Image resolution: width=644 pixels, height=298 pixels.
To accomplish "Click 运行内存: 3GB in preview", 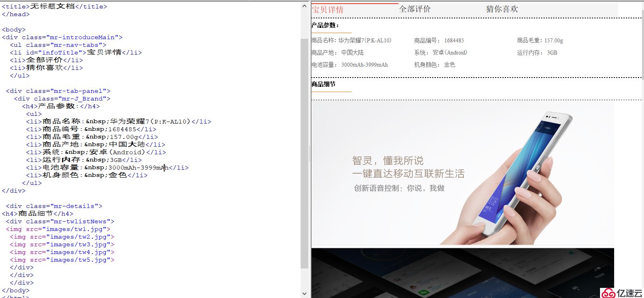I will pyautogui.click(x=537, y=52).
